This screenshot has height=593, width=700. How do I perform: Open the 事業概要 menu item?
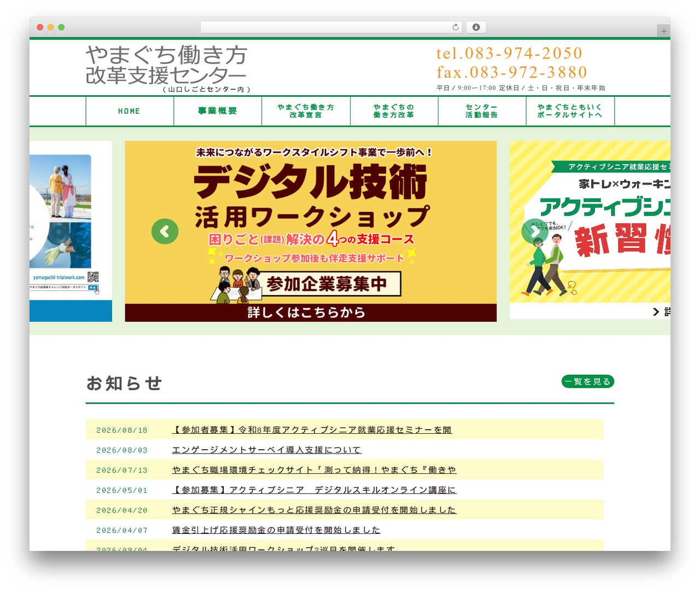[218, 111]
